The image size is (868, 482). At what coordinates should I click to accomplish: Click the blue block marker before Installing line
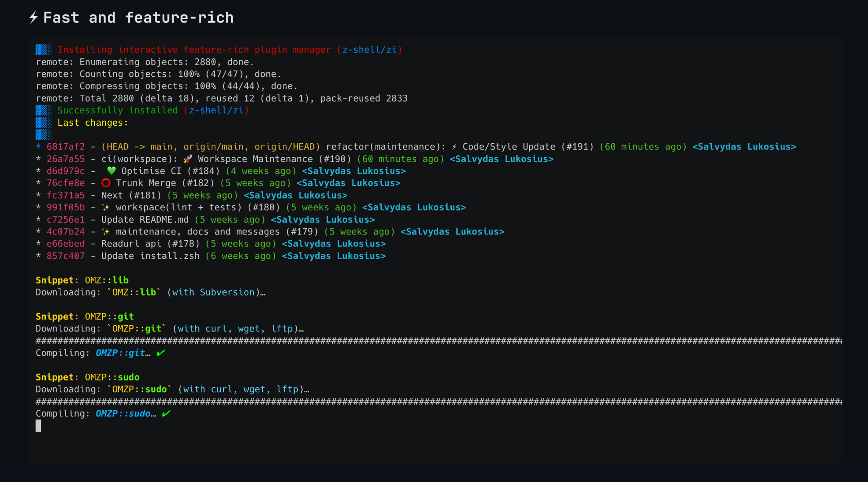coord(44,50)
